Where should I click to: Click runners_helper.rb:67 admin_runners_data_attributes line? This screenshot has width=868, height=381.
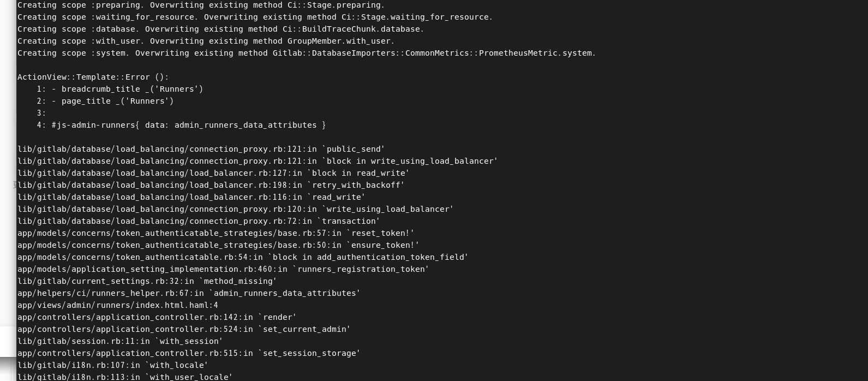pos(189,293)
